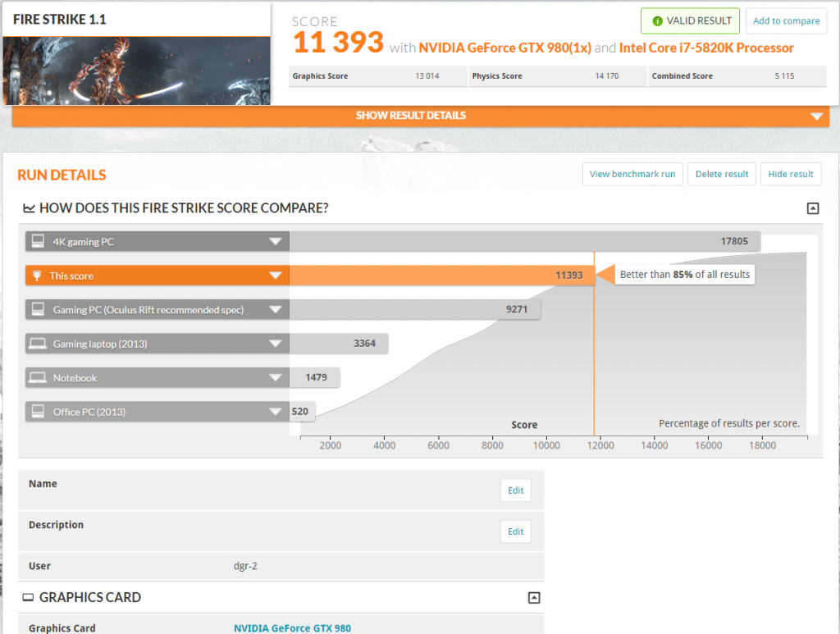
Task: Click the desktop icon on Oculus Rift Gaming PC row
Action: click(x=38, y=309)
